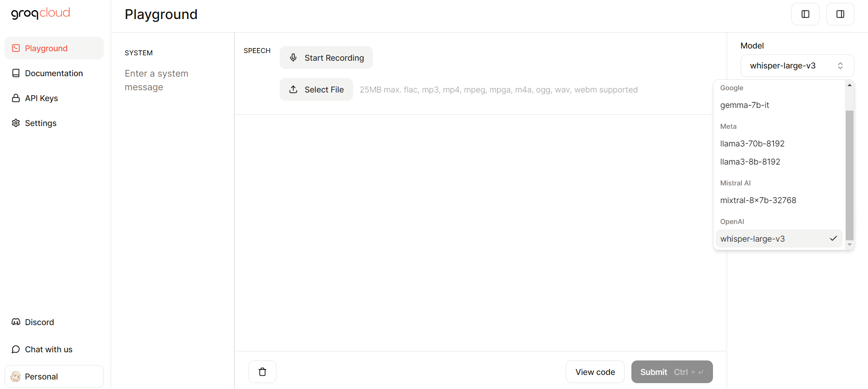Toggle the left panel layout button

(805, 14)
